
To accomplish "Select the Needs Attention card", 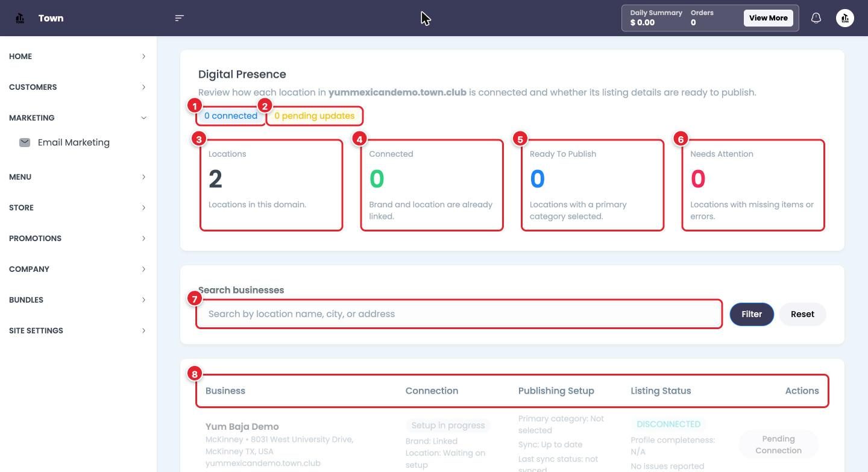I will (x=753, y=185).
